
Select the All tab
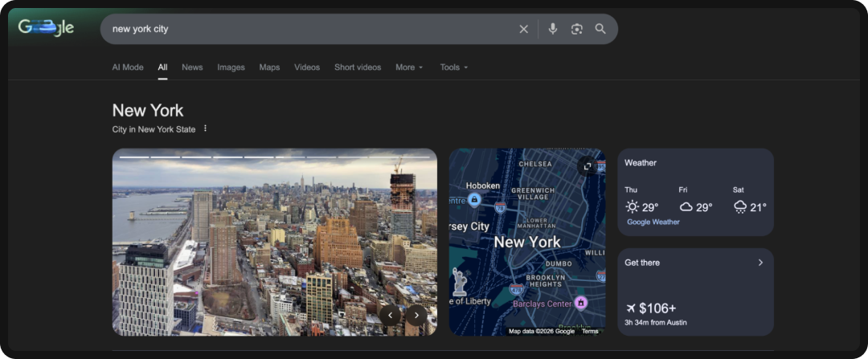162,67
